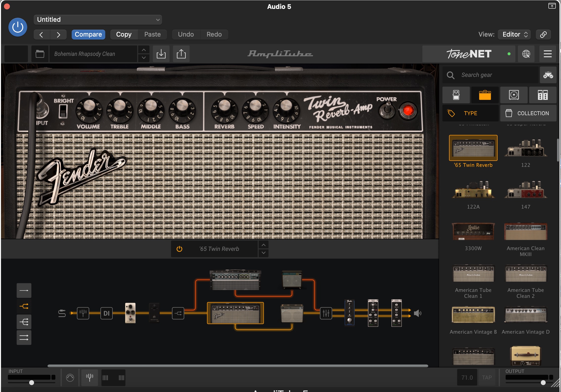Open the ToneNET panel
561x392 pixels.
click(x=469, y=54)
